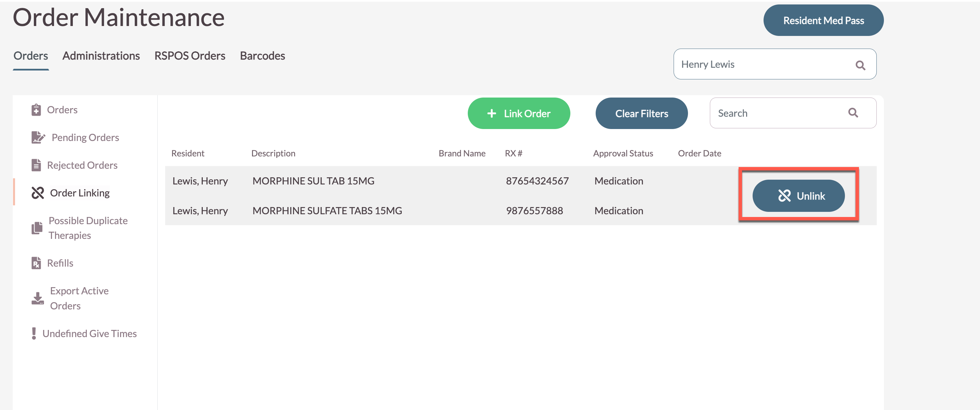Click the Order Linking broken-chain icon
The width and height of the screenshot is (980, 410).
pos(38,193)
